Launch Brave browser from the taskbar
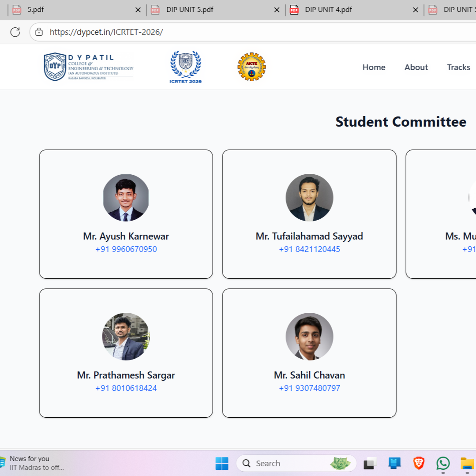Viewport: 476px width, 476px height. coord(418,463)
